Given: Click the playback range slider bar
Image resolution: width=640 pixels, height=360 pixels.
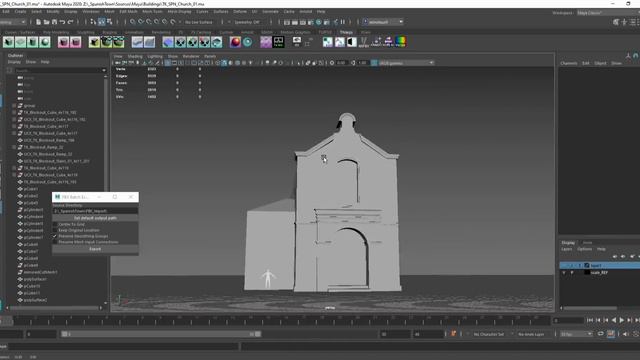Looking at the screenshot, I should tap(161, 334).
